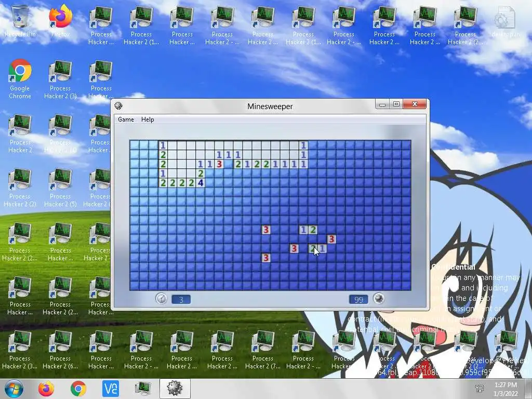
Task: Select the "Process Hacker 2 (2)" desktop shortcut
Action: pos(20,187)
